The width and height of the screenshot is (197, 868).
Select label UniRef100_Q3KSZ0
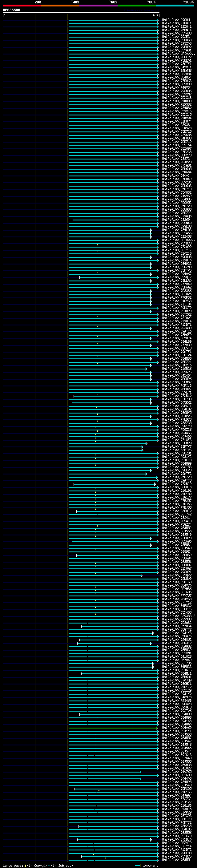(x=176, y=128)
